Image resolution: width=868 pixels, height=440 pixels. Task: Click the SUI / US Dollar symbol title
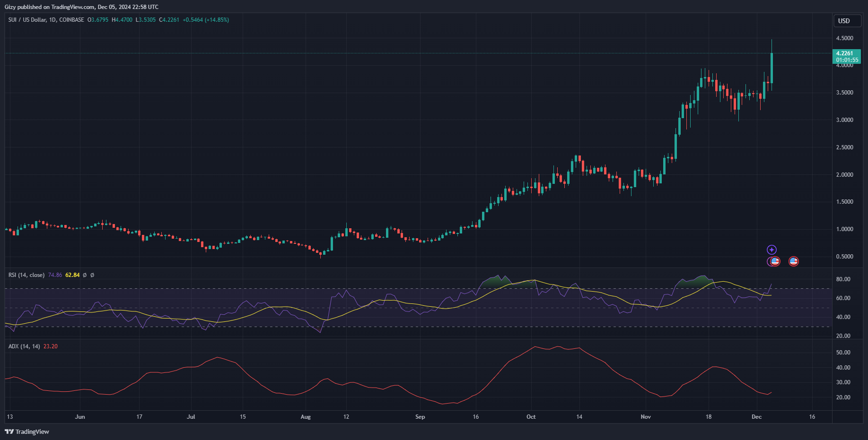click(x=46, y=20)
